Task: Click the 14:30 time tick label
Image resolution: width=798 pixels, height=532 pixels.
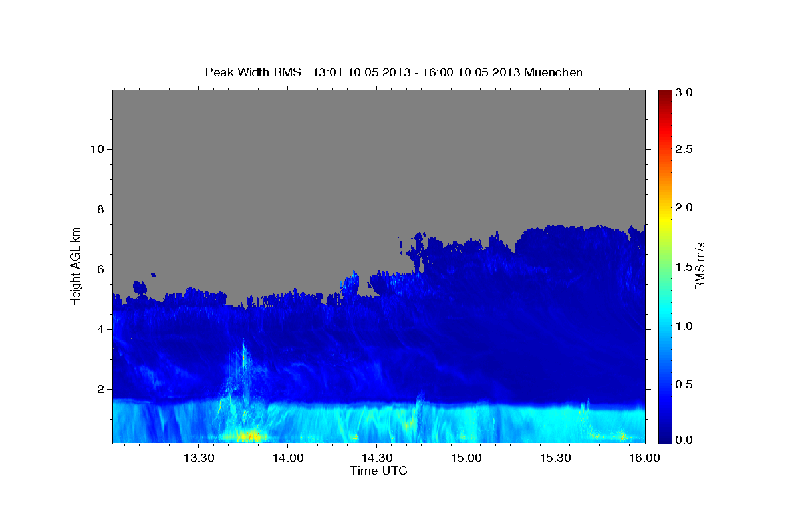Action: 376,458
